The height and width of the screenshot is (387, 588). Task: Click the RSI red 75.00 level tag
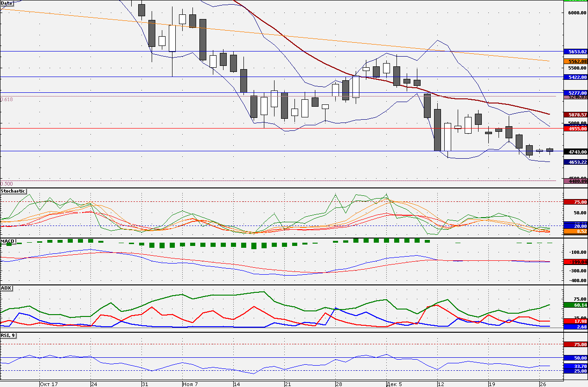click(575, 344)
